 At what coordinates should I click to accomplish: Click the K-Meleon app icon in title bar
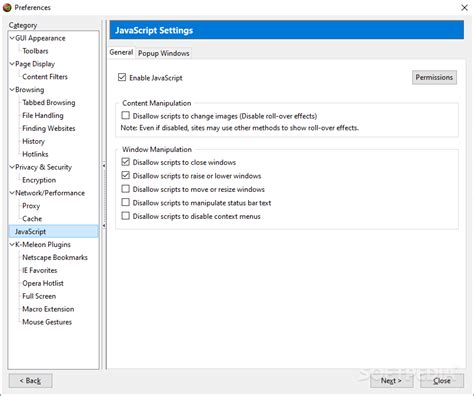[7, 7]
